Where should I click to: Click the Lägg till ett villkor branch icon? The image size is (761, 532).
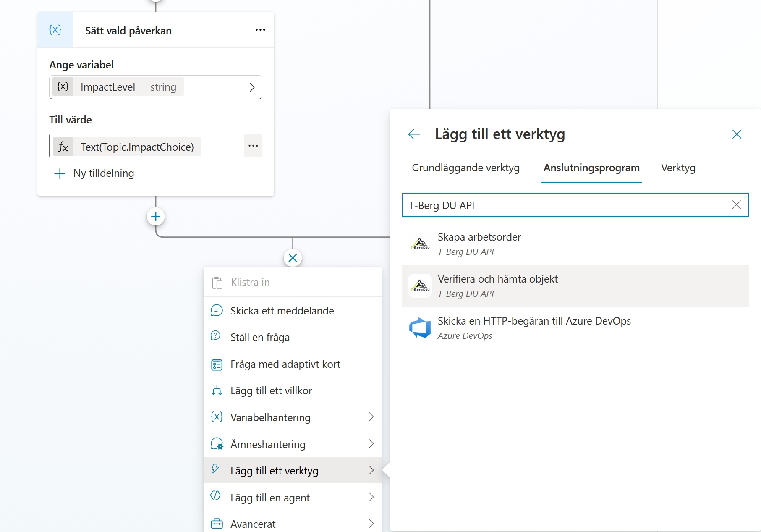click(217, 391)
